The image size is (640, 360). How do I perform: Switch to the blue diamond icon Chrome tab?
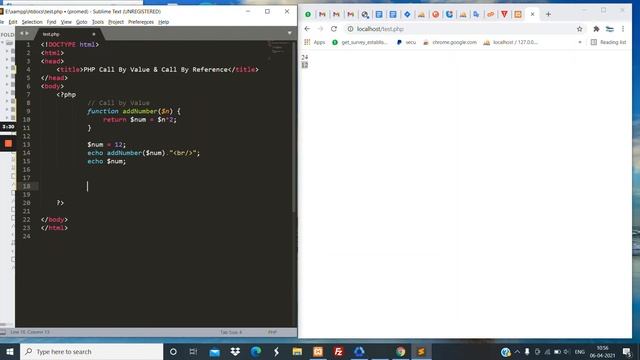[x=407, y=14]
